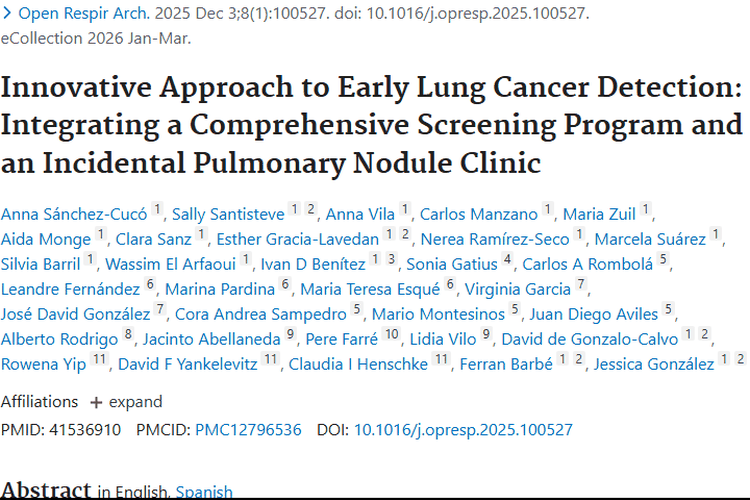Open author Sally Santisteve's link
750x500 pixels.
[x=228, y=214]
